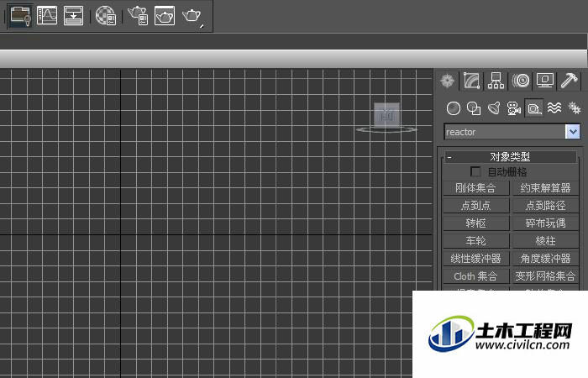The image size is (588, 378).
Task: Switch to the Motion panel tab
Action: tap(521, 81)
